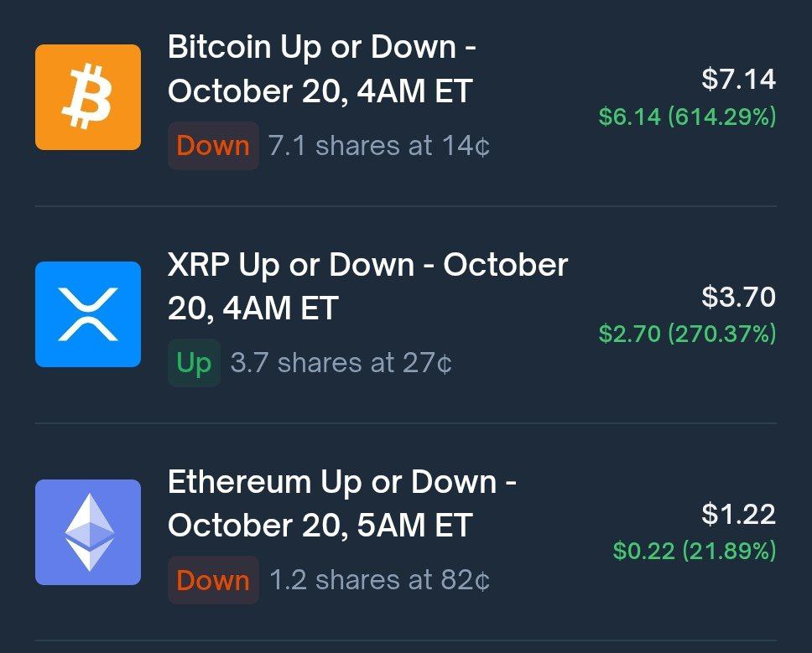Image resolution: width=812 pixels, height=653 pixels.
Task: Open the XRP Up or Down market title
Action: [367, 286]
